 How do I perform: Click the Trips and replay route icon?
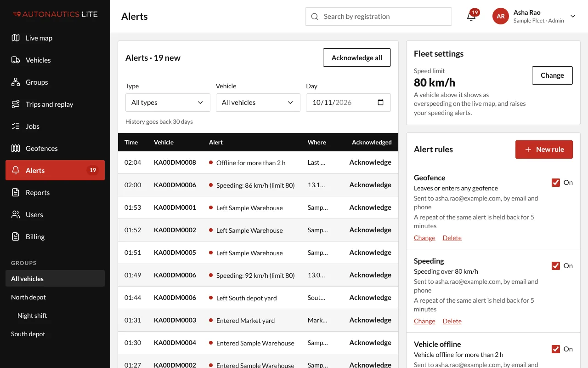(x=16, y=104)
